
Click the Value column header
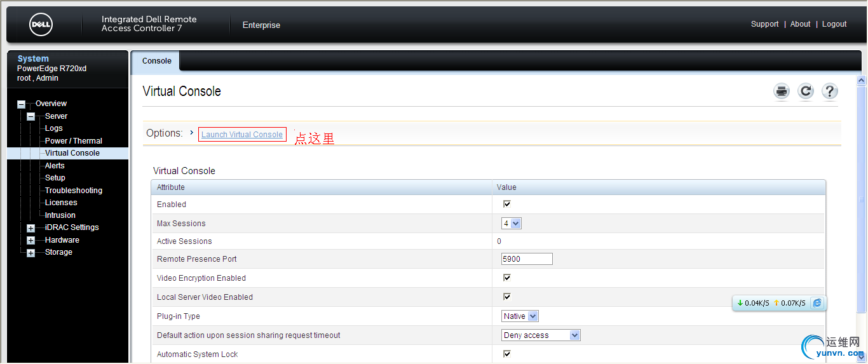click(x=506, y=187)
